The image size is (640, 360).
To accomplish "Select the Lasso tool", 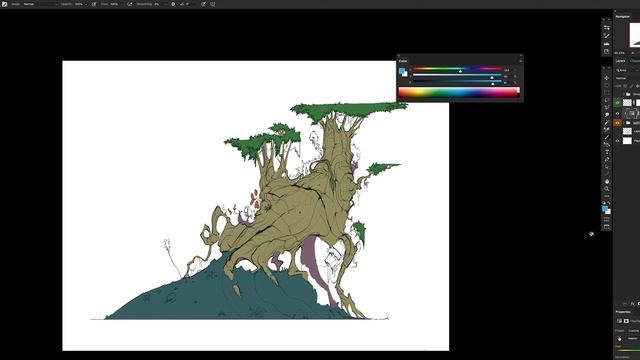I will point(607,100).
